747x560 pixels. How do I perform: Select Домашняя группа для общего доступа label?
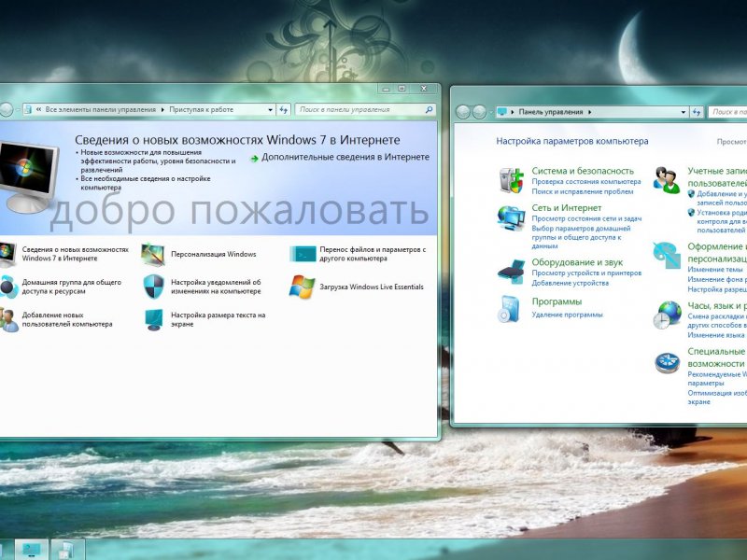click(x=72, y=287)
